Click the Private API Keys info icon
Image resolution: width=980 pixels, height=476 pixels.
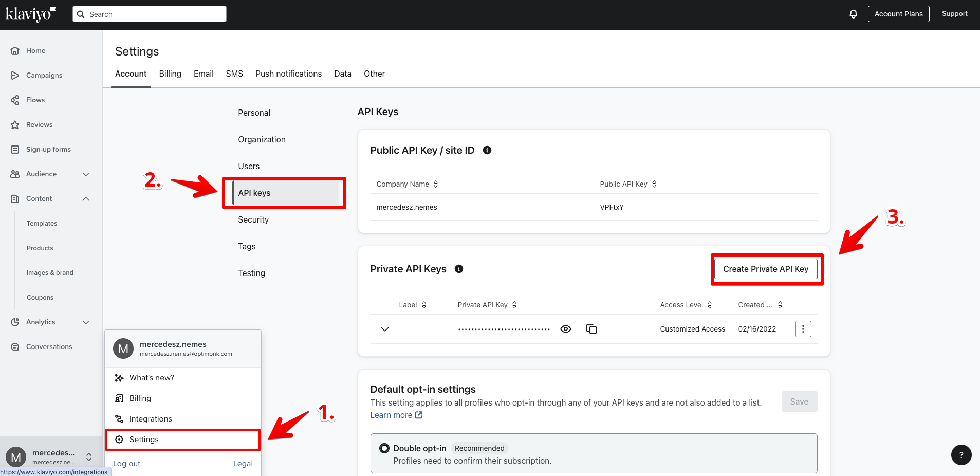[x=459, y=269]
